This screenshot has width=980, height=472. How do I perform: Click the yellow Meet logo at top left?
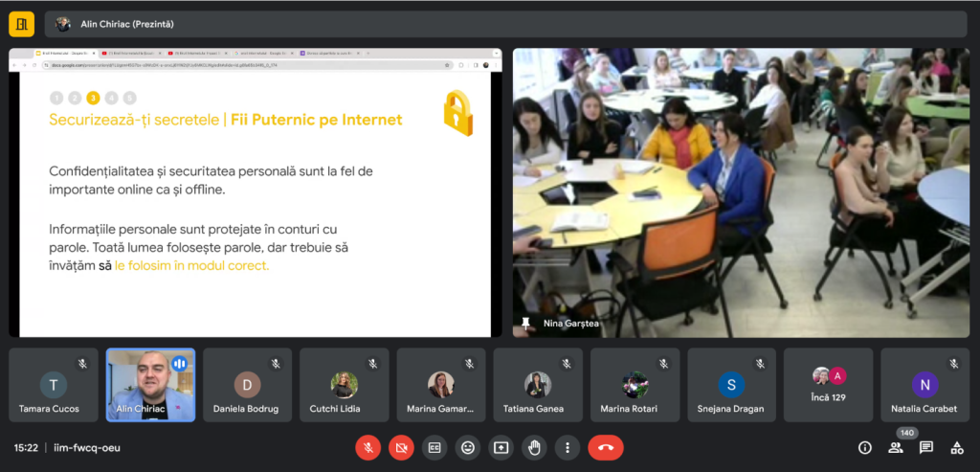click(x=21, y=24)
